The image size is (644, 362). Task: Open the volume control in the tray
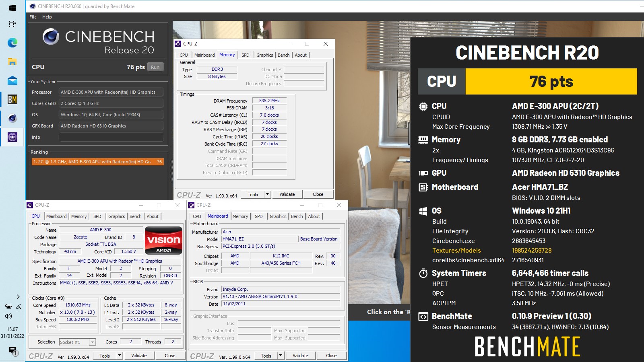pyautogui.click(x=8, y=316)
